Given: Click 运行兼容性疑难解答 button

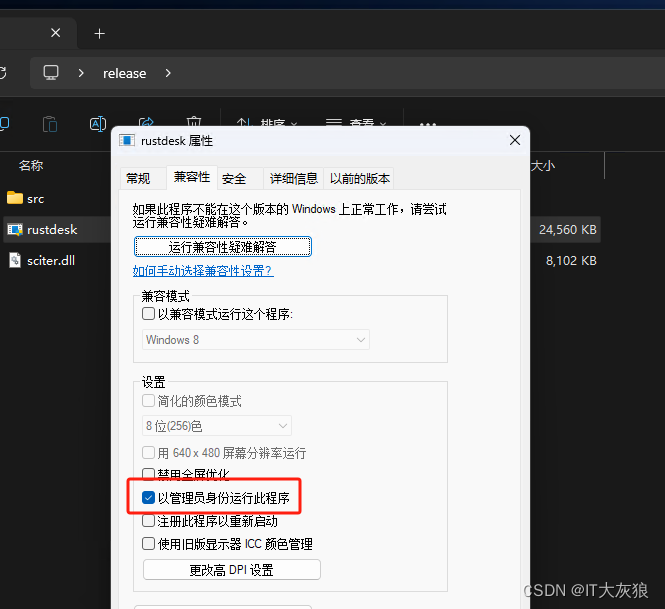Looking at the screenshot, I should [222, 246].
